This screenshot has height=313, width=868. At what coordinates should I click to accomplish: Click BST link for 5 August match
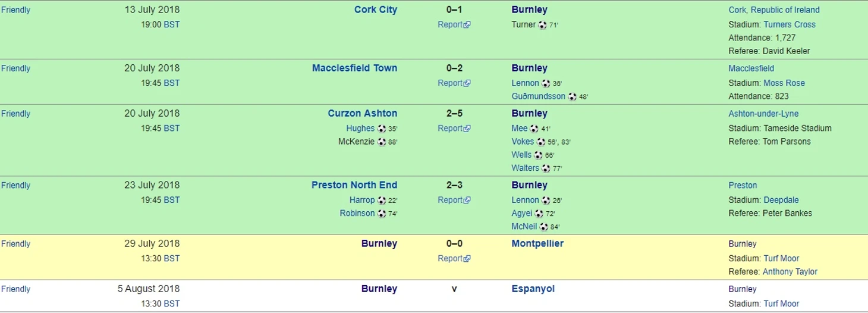pos(171,304)
